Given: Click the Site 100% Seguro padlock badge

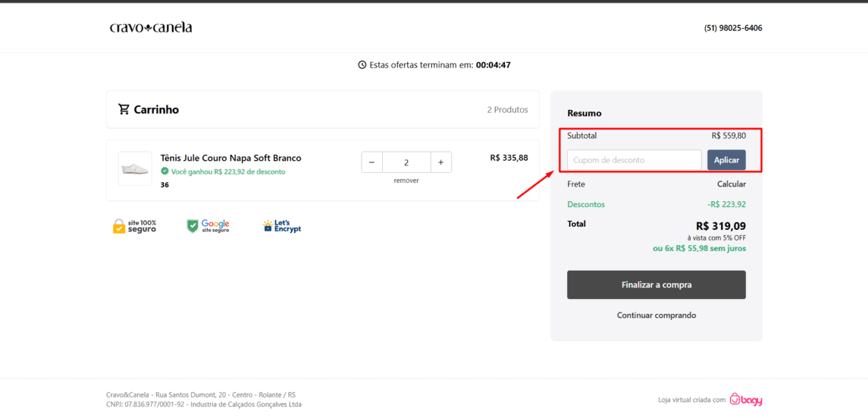Looking at the screenshot, I should (x=134, y=226).
